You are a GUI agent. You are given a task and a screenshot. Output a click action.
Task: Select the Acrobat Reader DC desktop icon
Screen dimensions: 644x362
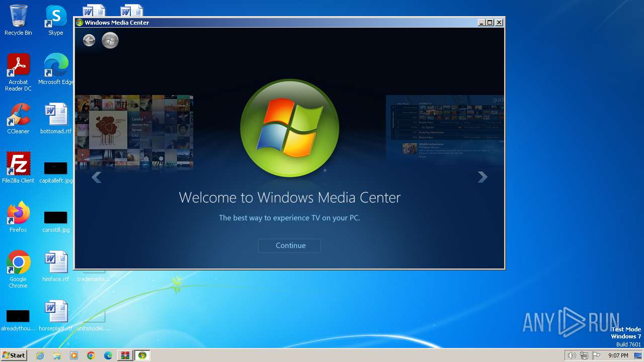18,72
